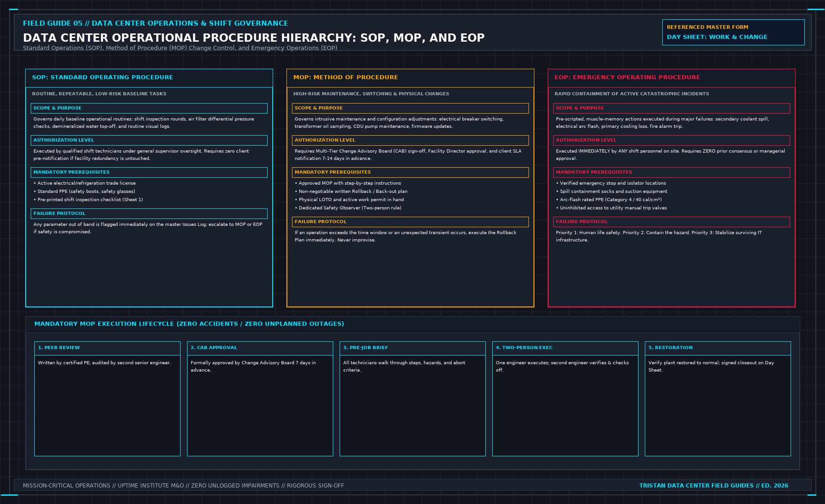Click the EOP Failure Protocol label

[671, 222]
